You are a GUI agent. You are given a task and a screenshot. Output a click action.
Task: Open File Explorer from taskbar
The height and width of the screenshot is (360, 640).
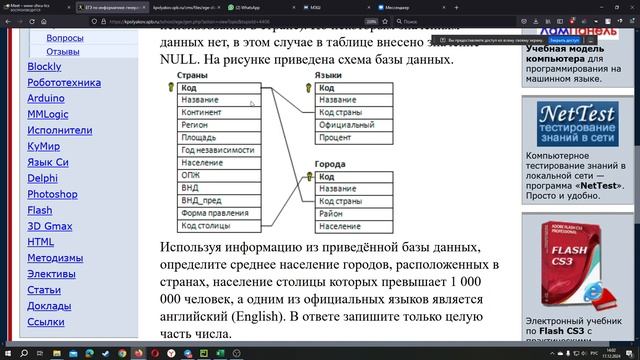[x=57, y=353]
